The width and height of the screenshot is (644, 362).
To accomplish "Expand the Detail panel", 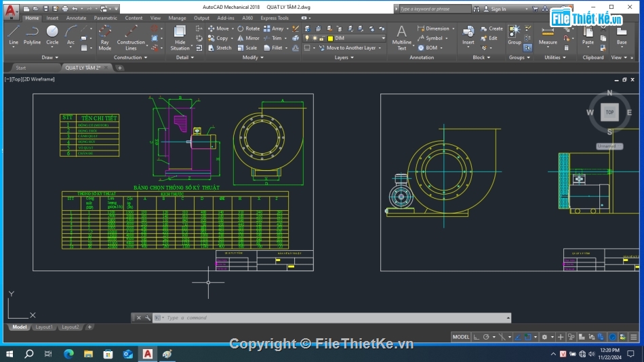I will [185, 58].
